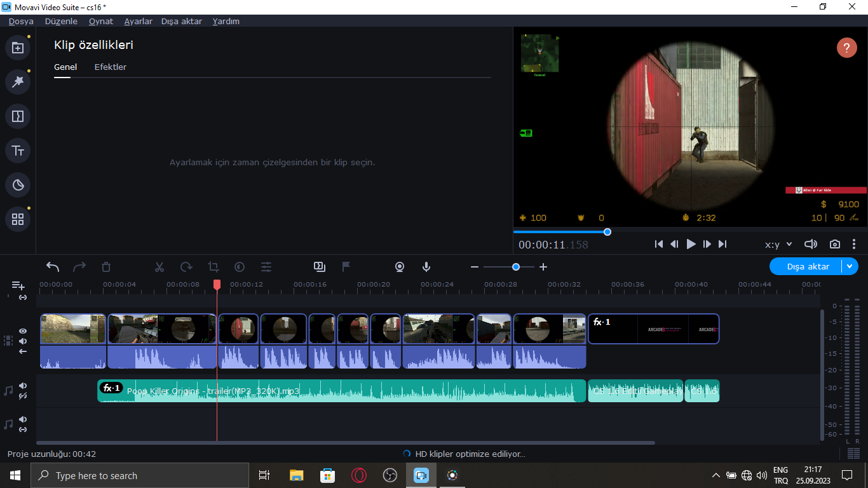Screen dimensions: 868x488
Task: Add a marker with flag icon
Action: (x=346, y=267)
